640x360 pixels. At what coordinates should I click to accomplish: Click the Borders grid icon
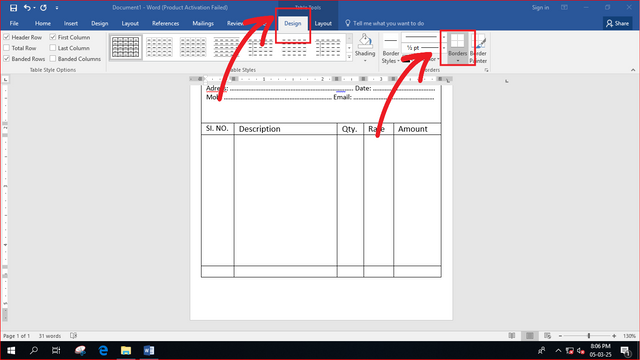coord(458,42)
